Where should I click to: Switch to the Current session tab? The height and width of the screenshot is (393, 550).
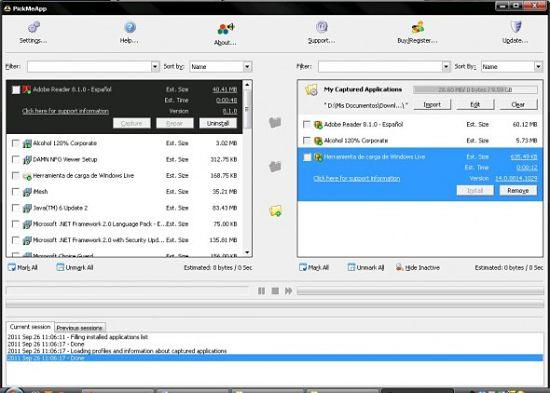coord(30,327)
